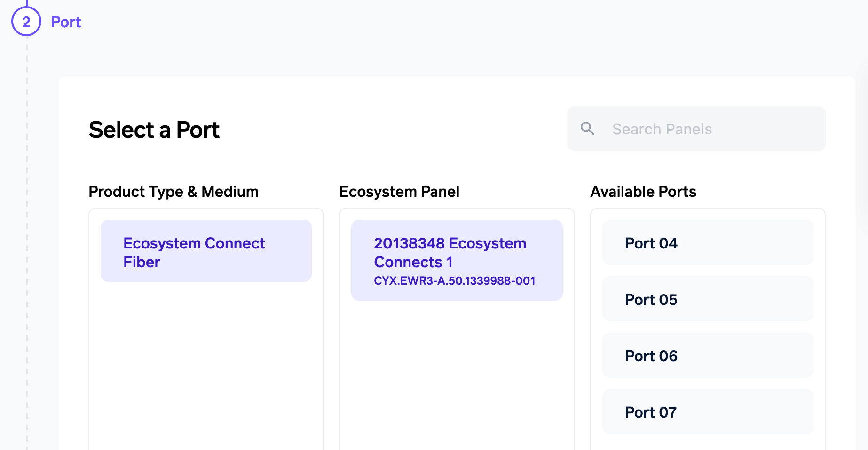Click empty area below Ecosystem Connects panel
Image resolution: width=868 pixels, height=450 pixels.
point(457,376)
